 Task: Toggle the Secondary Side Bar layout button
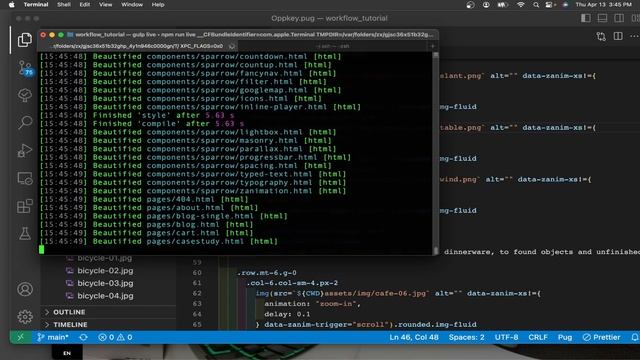pyautogui.click(x=619, y=18)
